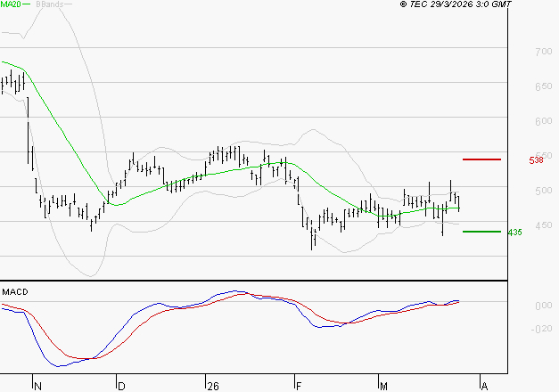Click the red 538 resistance value
The image size is (559, 392).
536,160
